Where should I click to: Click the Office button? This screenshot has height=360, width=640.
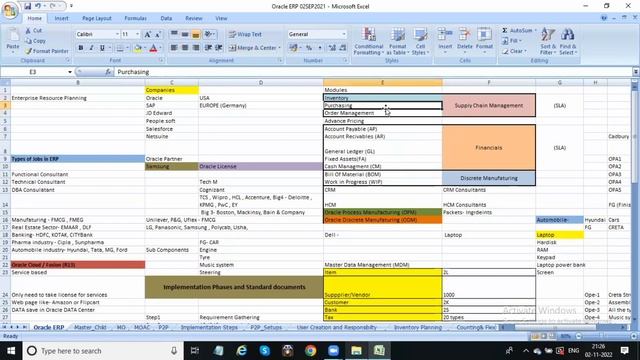click(10, 10)
